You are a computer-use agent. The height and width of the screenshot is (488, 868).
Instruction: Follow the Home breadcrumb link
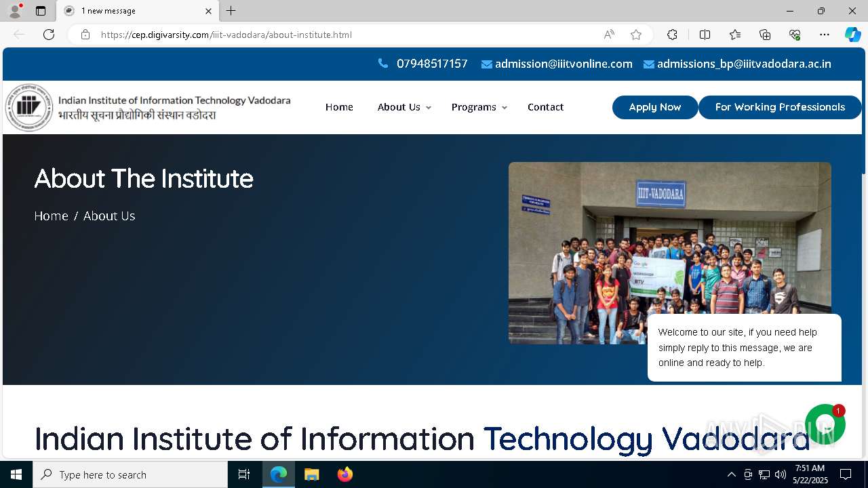click(x=52, y=216)
